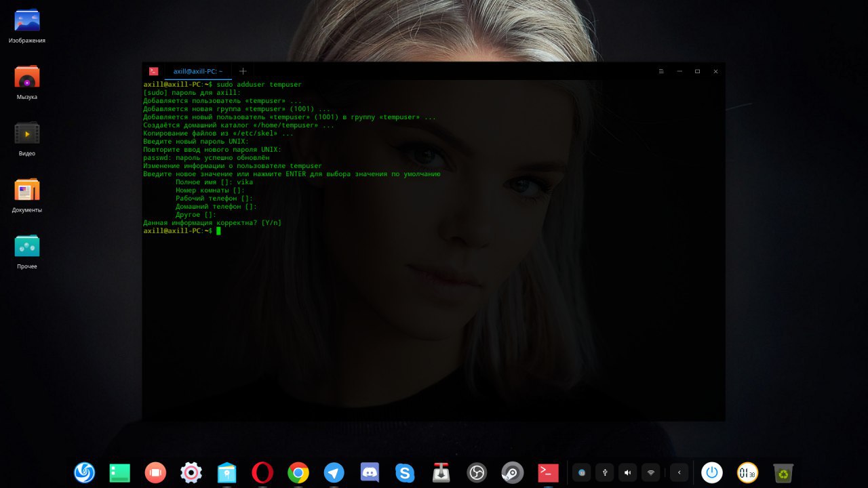Click the 'Рабочий телефон []:' line
The height and width of the screenshot is (488, 868).
[214, 199]
